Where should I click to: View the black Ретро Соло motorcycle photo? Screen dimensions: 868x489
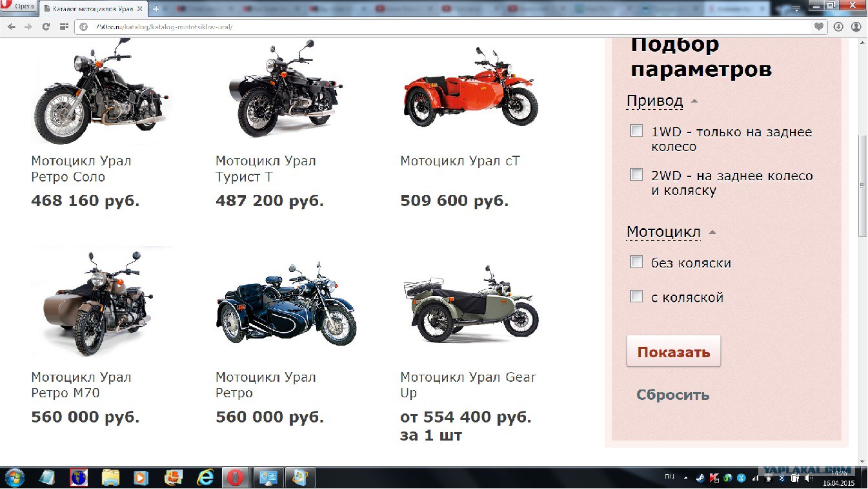pyautogui.click(x=101, y=91)
